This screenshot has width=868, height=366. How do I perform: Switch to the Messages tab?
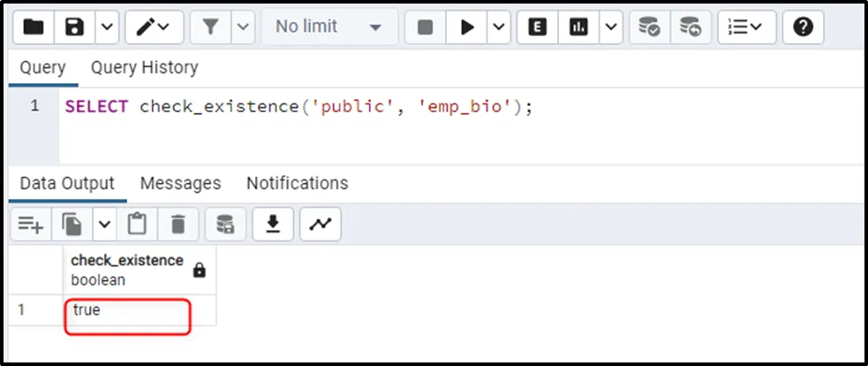(180, 183)
